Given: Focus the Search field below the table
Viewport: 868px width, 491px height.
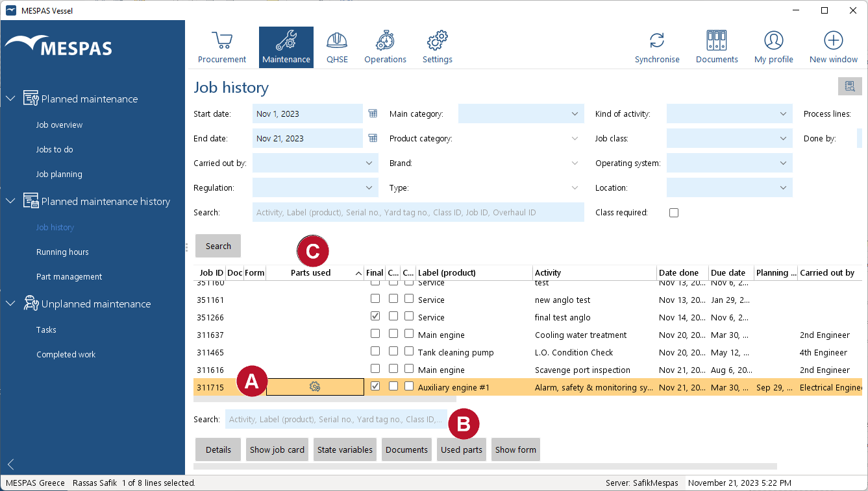Looking at the screenshot, I should click(336, 419).
